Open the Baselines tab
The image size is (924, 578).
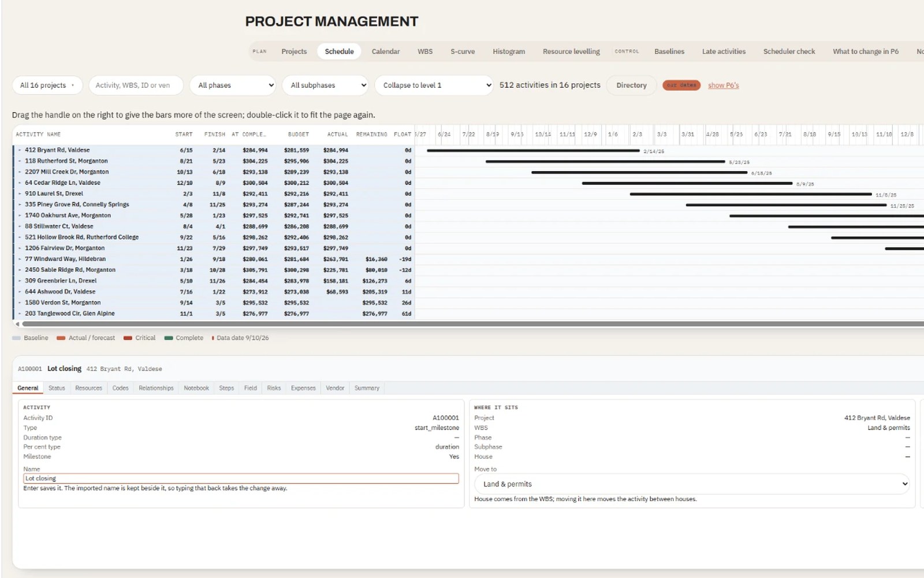669,51
